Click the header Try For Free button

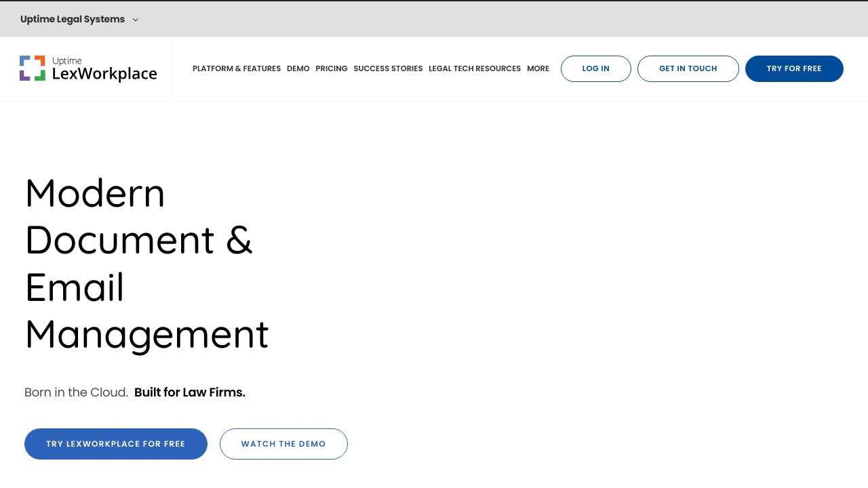click(x=793, y=68)
